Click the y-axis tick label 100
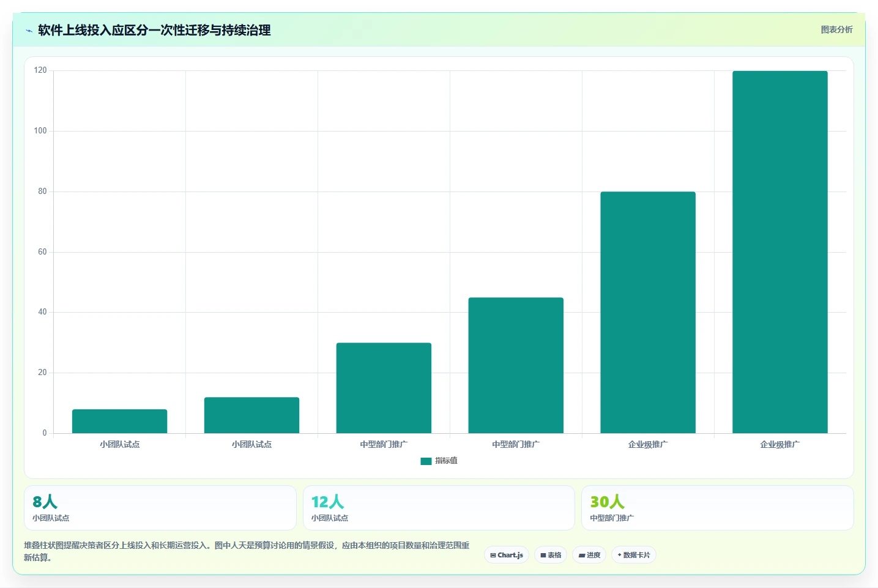The image size is (878, 588). tap(40, 131)
